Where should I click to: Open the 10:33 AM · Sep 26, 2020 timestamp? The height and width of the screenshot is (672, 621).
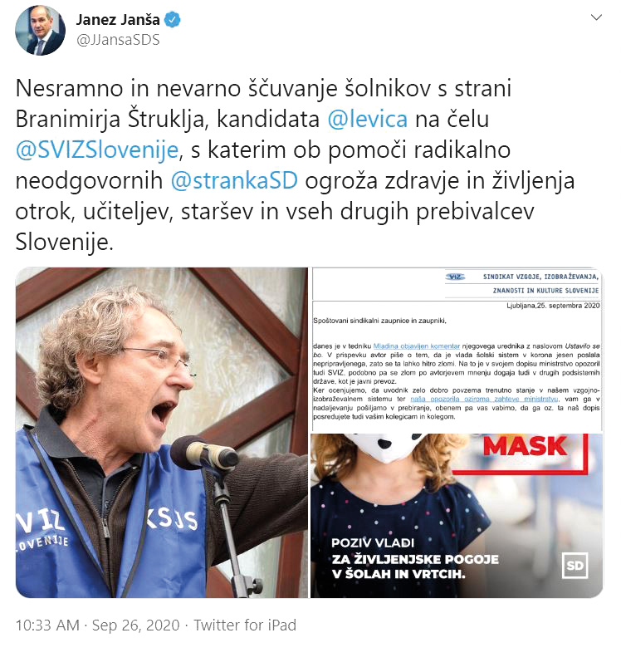[x=97, y=625]
